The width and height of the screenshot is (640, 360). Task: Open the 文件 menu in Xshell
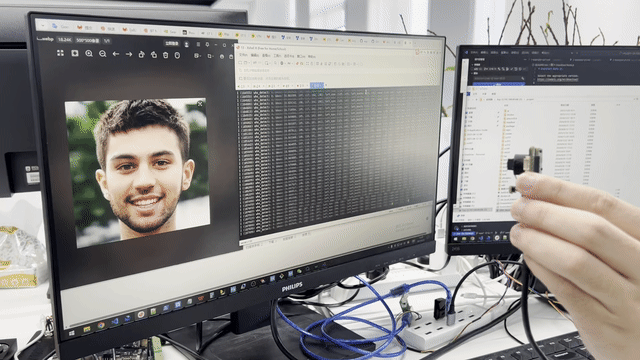pyautogui.click(x=243, y=54)
